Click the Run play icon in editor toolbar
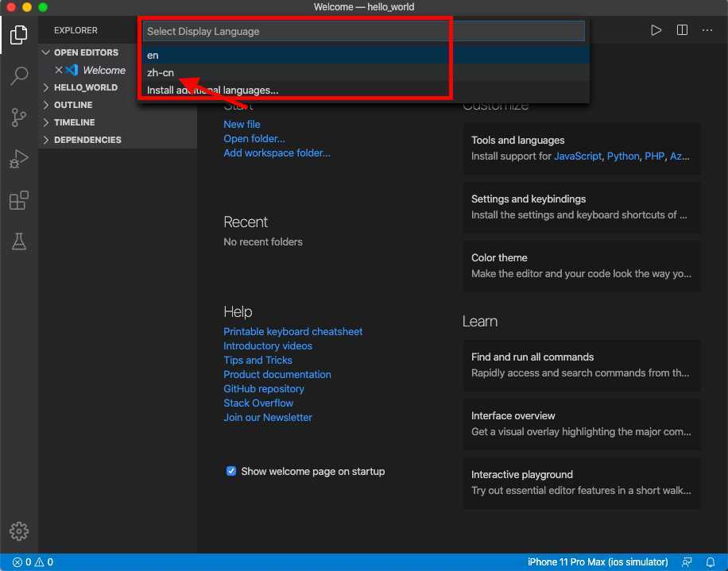Viewport: 728px width, 571px height. click(x=656, y=31)
